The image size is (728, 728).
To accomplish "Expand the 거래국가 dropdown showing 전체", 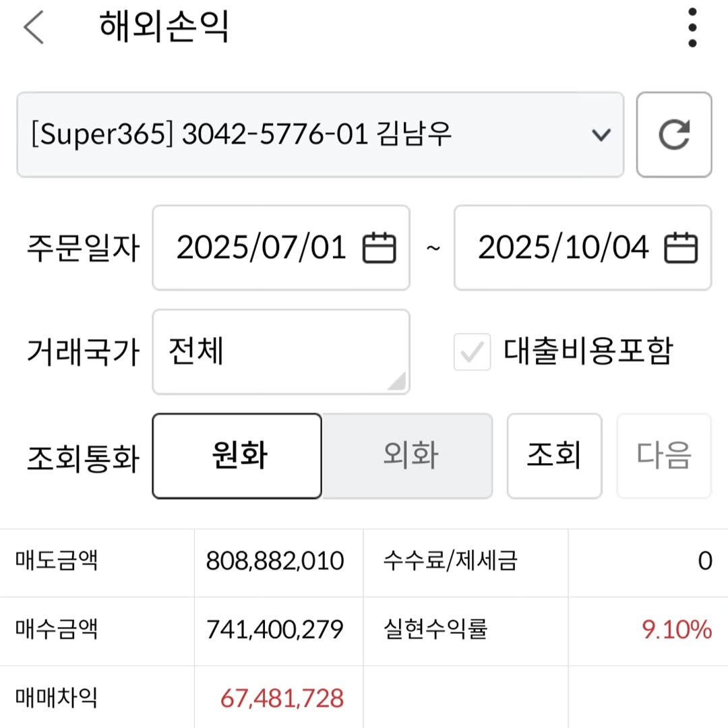I will pos(281,351).
